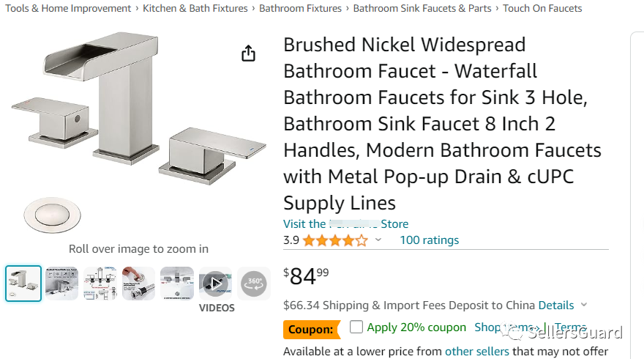Viewport: 644px width, 359px height.
Task: Select the first faucet thumbnail
Action: click(23, 283)
